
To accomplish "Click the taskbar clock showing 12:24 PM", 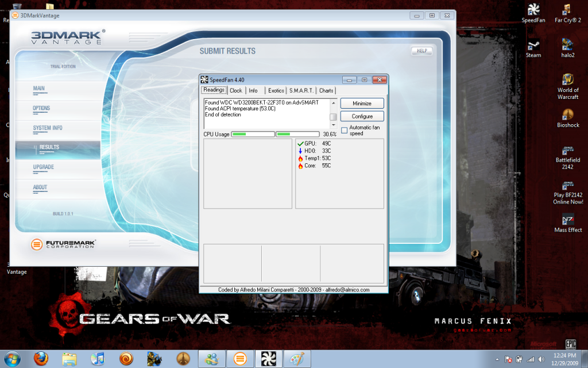I will click(x=564, y=359).
